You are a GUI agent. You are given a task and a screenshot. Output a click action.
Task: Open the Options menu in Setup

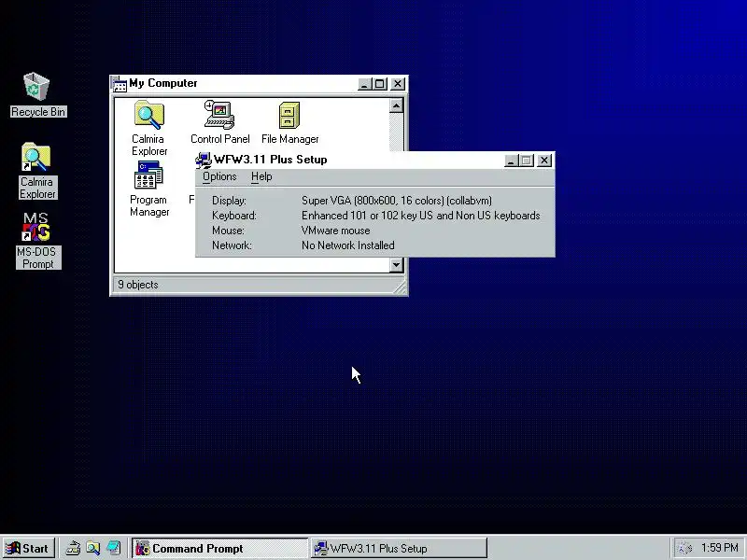click(219, 176)
